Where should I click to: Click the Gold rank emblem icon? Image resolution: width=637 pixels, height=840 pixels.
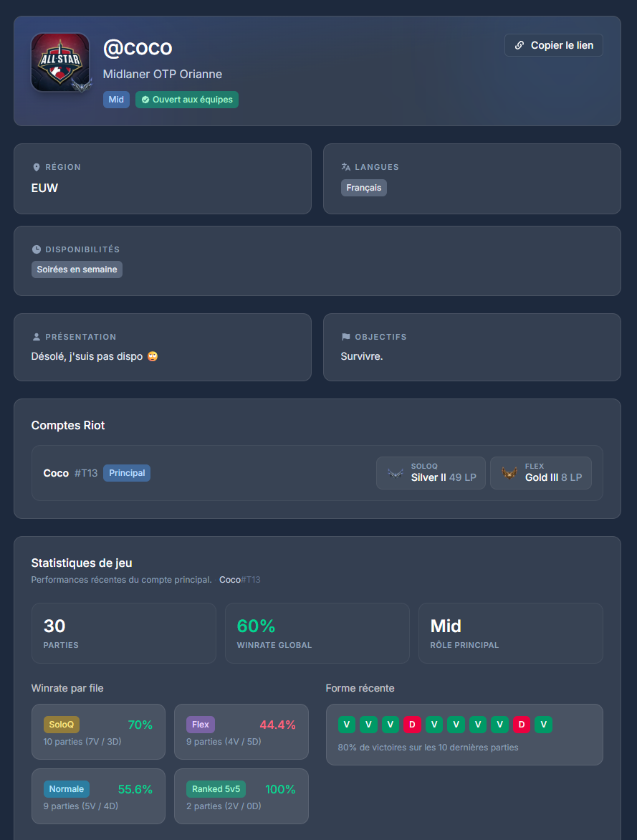(509, 473)
